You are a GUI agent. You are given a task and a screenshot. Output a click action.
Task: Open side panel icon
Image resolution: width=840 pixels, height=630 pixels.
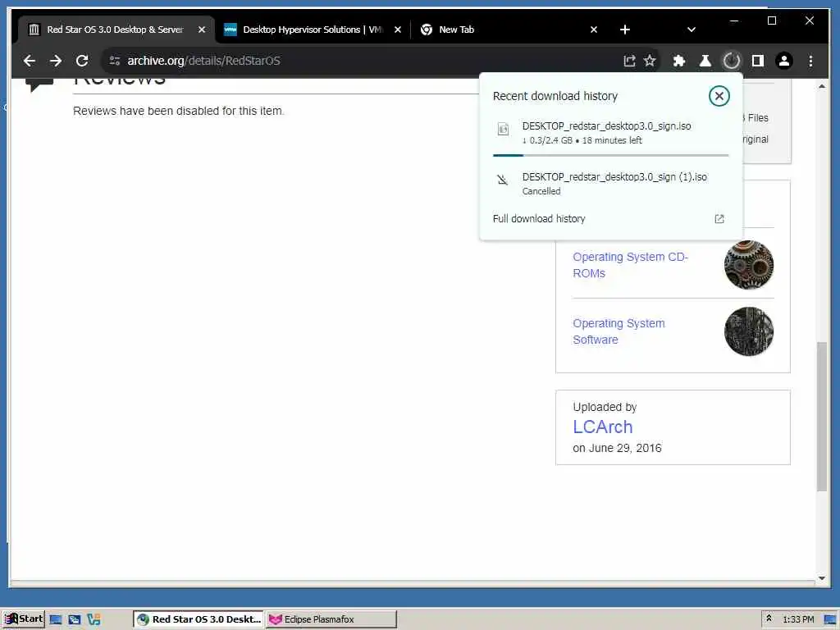[x=757, y=61]
